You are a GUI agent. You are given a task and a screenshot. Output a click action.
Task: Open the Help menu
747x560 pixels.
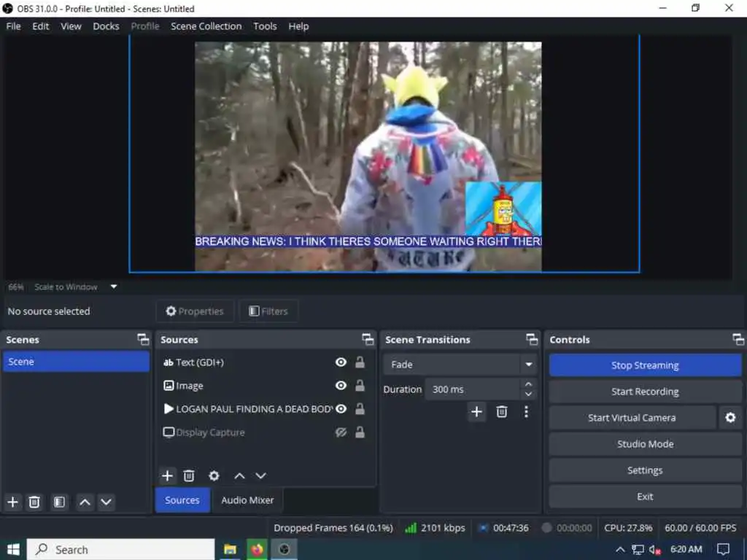click(x=298, y=26)
